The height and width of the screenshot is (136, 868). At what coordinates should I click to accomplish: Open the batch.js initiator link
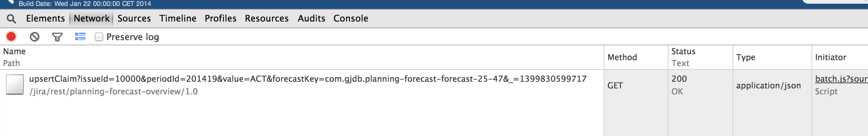click(841, 79)
